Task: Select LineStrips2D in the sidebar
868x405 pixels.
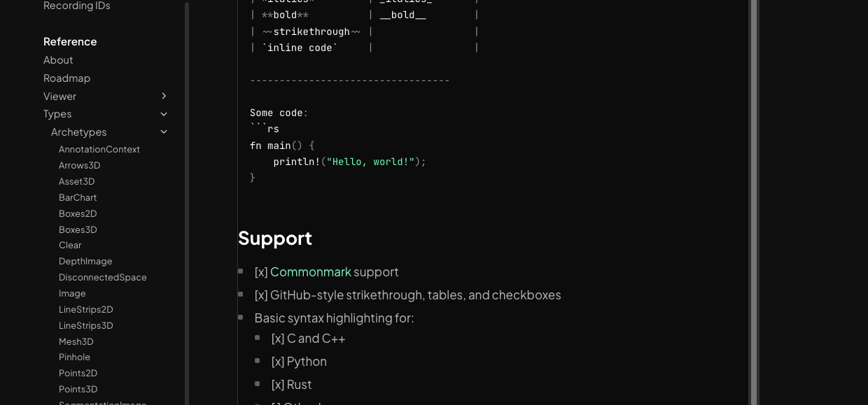Action: click(x=85, y=309)
